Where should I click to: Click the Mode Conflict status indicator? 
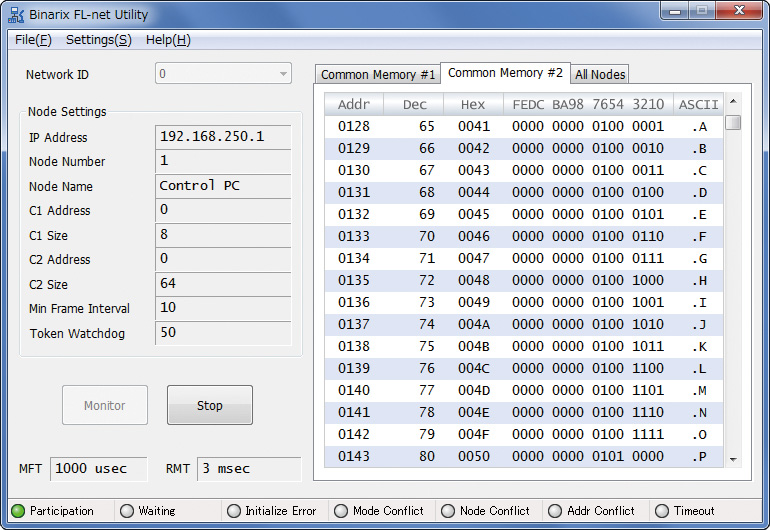point(341,511)
